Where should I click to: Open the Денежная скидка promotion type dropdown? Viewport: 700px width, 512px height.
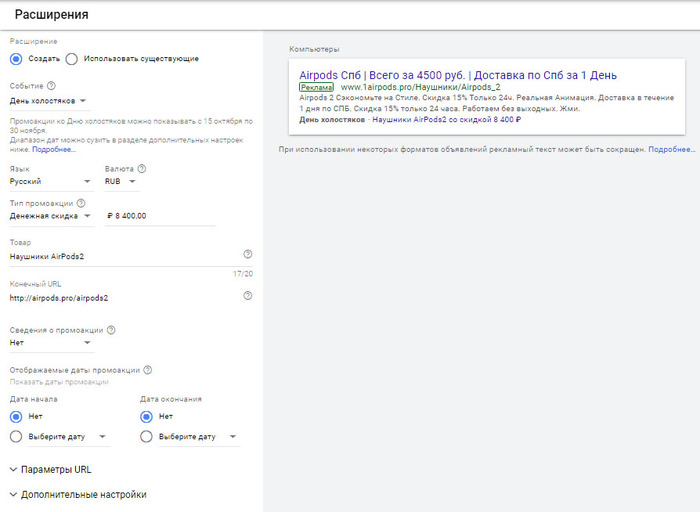(50, 215)
